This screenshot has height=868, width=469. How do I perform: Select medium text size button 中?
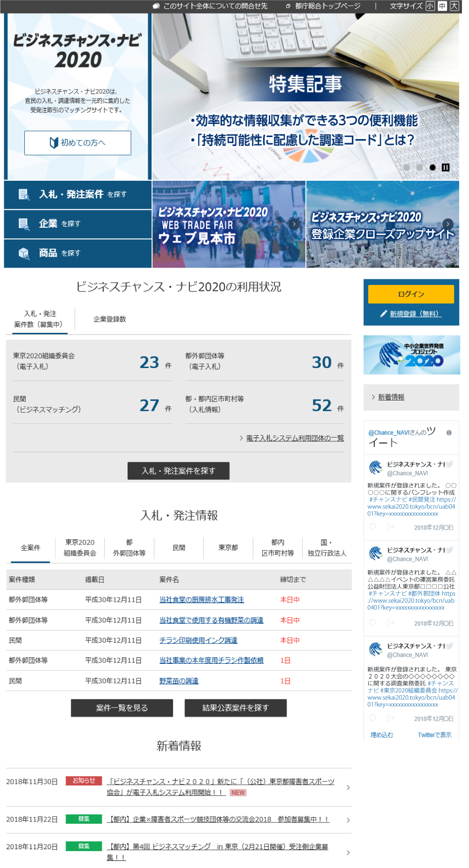pos(442,6)
